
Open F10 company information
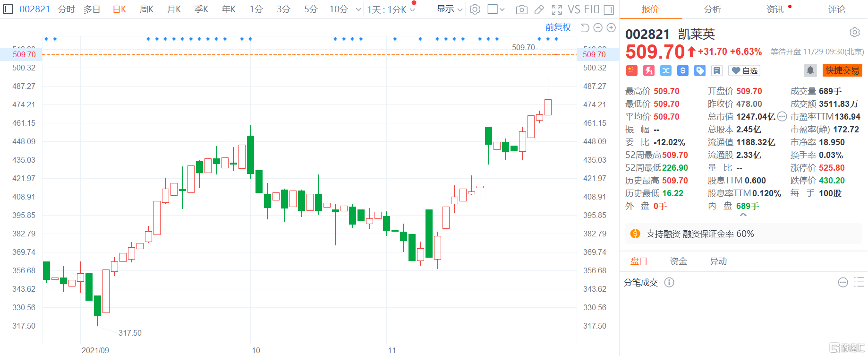[592, 9]
